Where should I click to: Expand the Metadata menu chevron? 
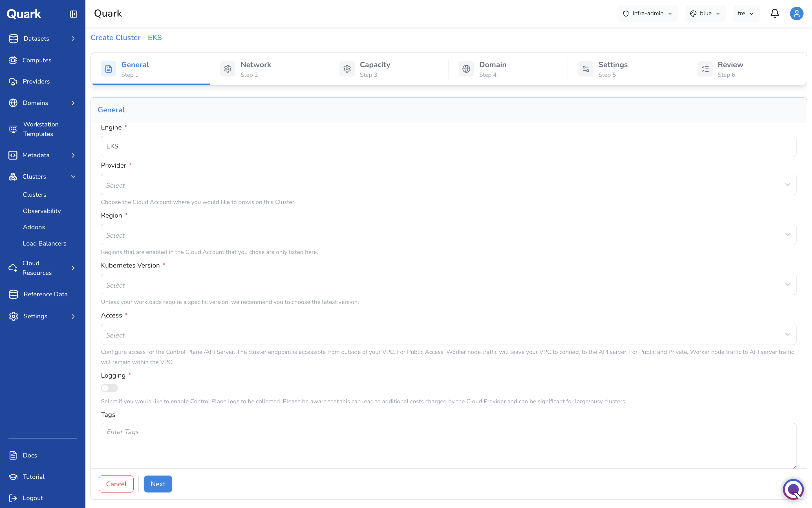pos(73,155)
